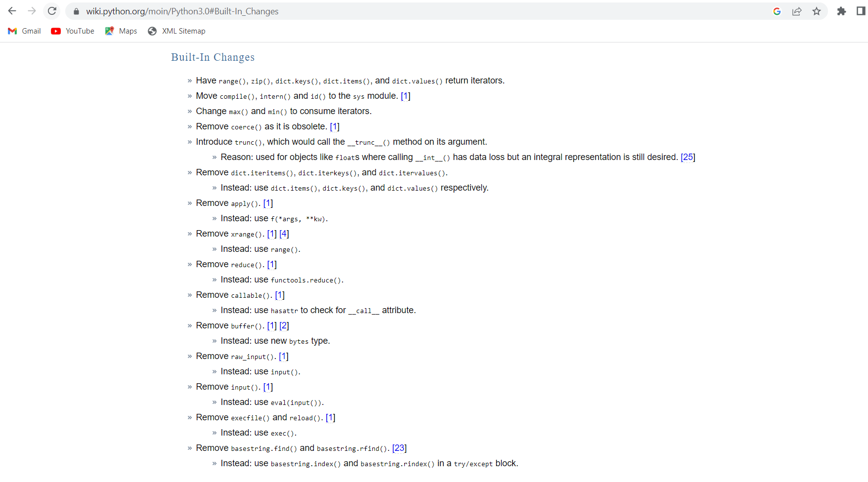This screenshot has height=482, width=868.
Task: Click the [25] reference link after trunc reason
Action: pyautogui.click(x=688, y=157)
